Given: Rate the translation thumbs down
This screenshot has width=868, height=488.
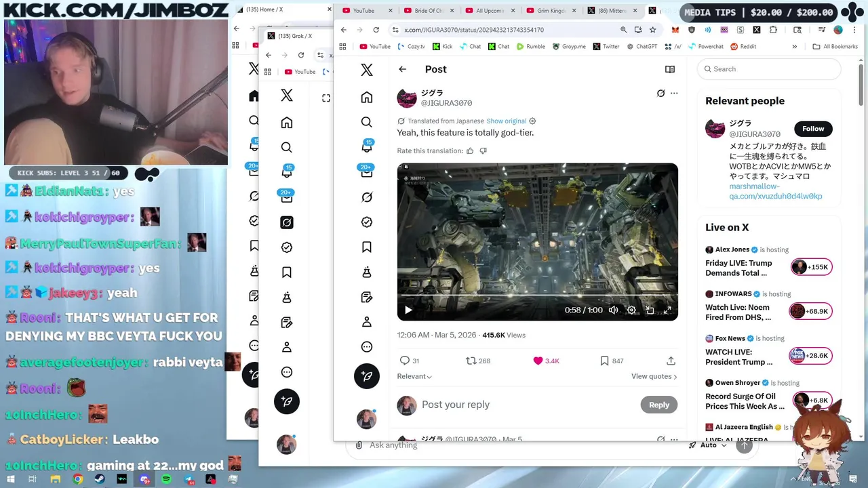Looking at the screenshot, I should tap(483, 150).
